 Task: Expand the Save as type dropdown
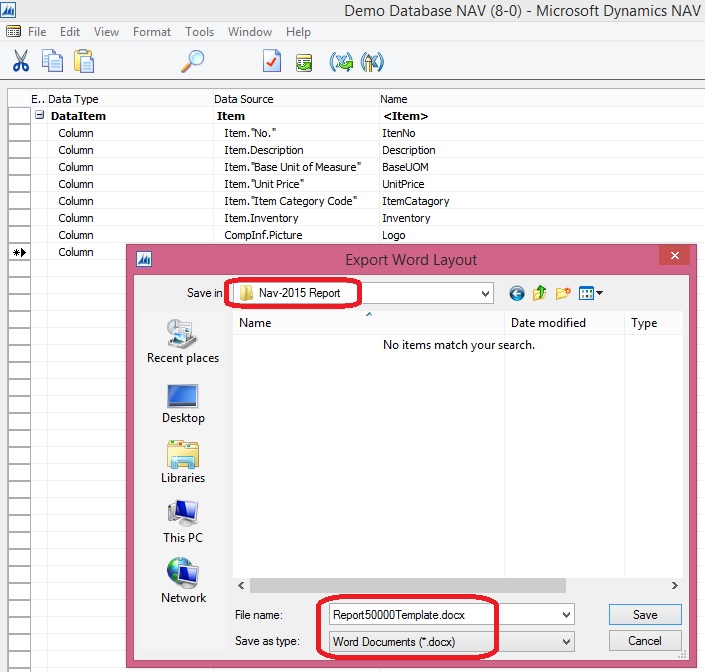[567, 641]
